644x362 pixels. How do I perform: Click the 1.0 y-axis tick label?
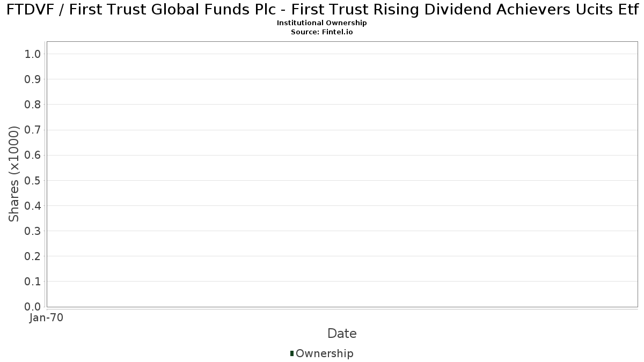[x=33, y=54]
